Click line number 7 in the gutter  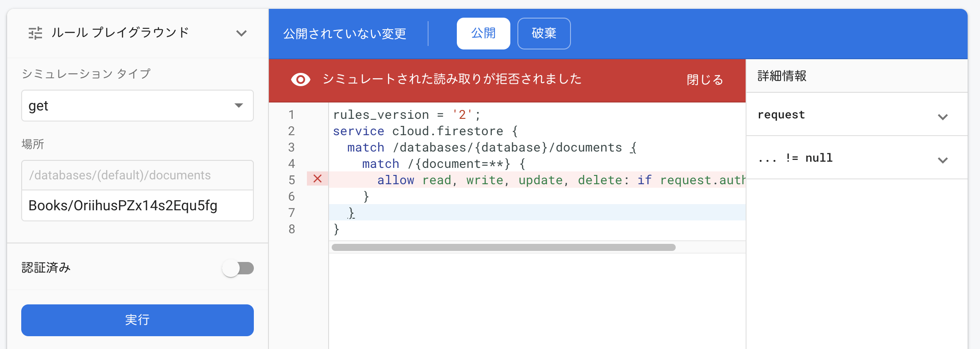(x=291, y=213)
